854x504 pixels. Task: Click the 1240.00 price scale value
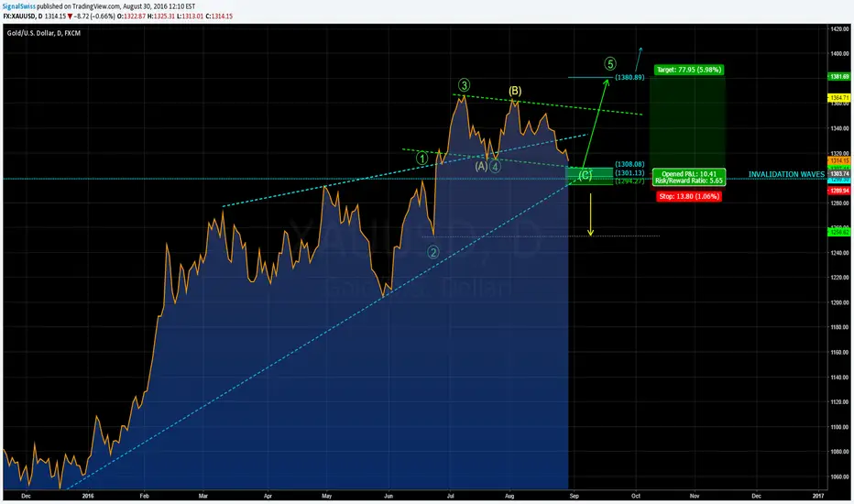click(x=839, y=253)
